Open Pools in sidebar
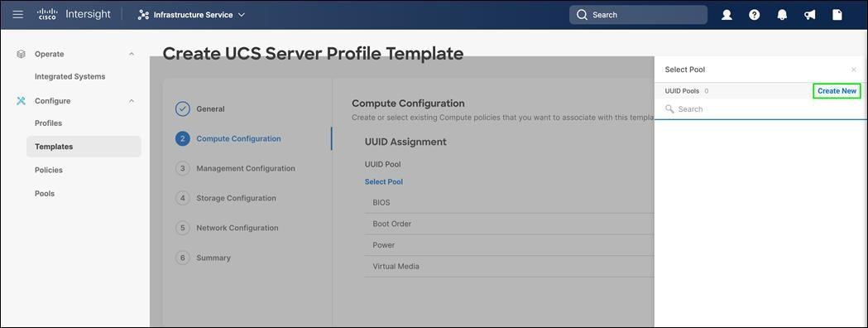Viewport: 868px width, 328px height. pos(45,193)
